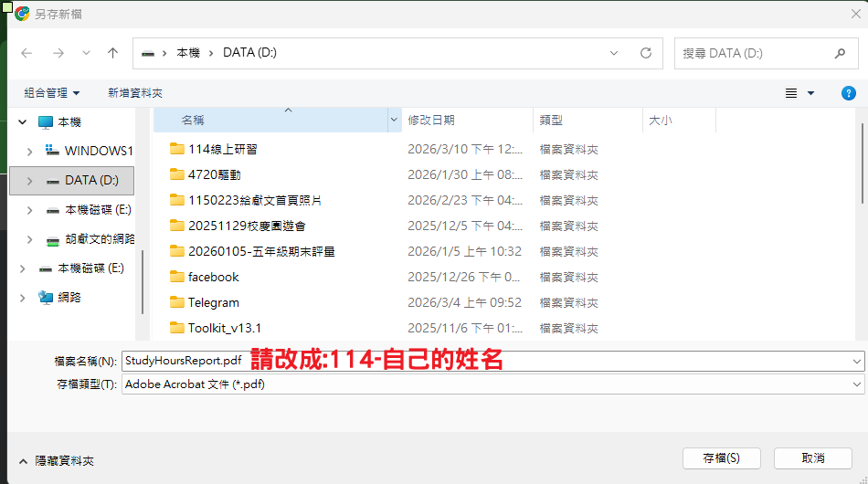Expand nested 本機磁碟 (E:) under 本機
Screen dimensions: 868x484
coord(30,210)
